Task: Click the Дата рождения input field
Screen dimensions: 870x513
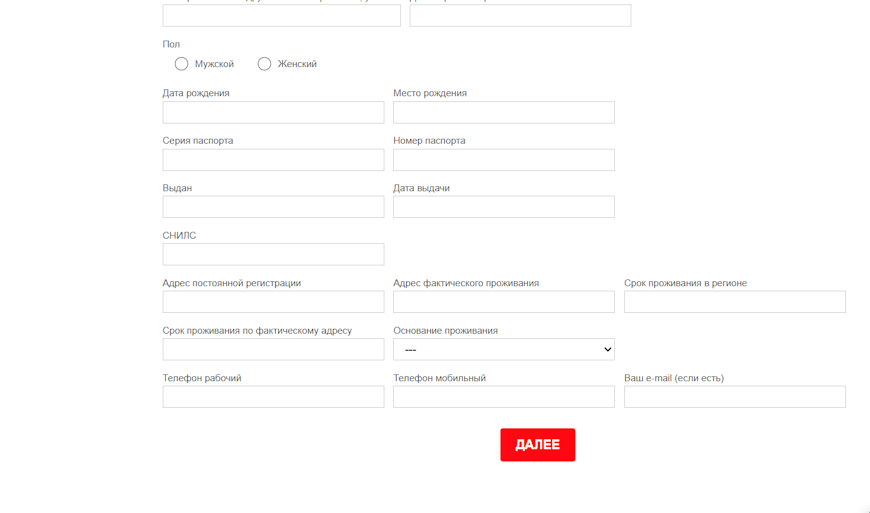Action: (273, 112)
